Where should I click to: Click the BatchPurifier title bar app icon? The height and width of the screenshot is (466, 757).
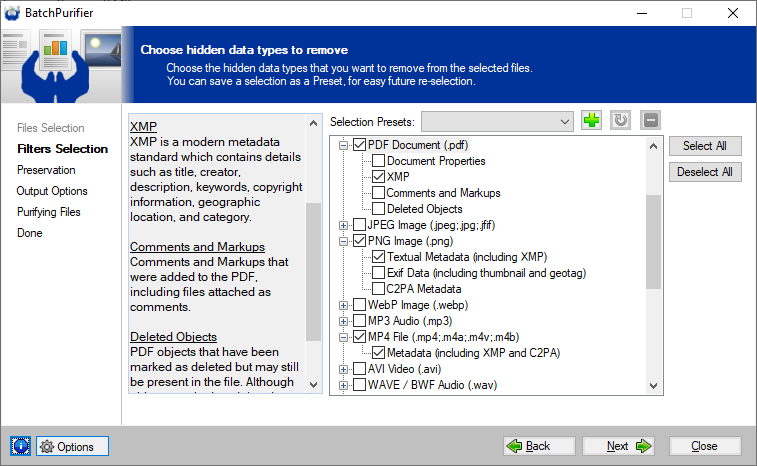(13, 13)
